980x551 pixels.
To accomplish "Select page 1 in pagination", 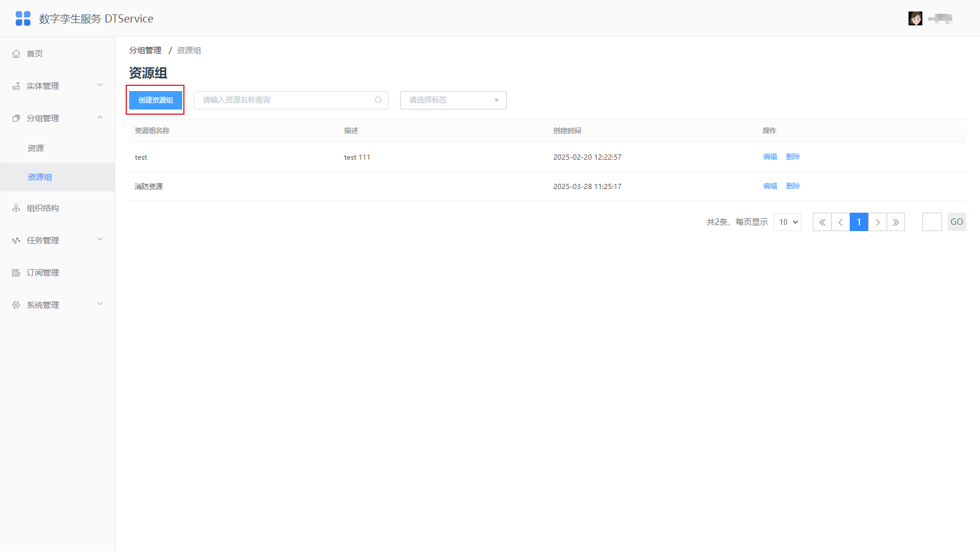I will (859, 222).
